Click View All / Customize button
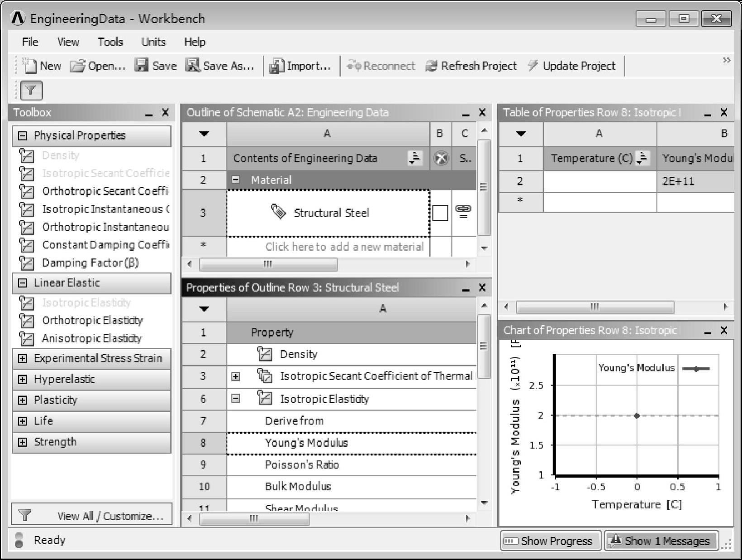742x560 pixels. tap(92, 516)
